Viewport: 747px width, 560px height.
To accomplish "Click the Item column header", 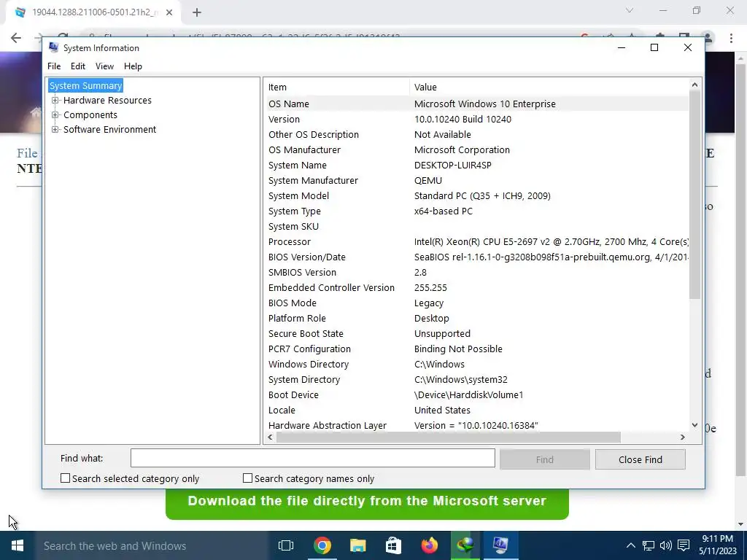I will coord(337,87).
